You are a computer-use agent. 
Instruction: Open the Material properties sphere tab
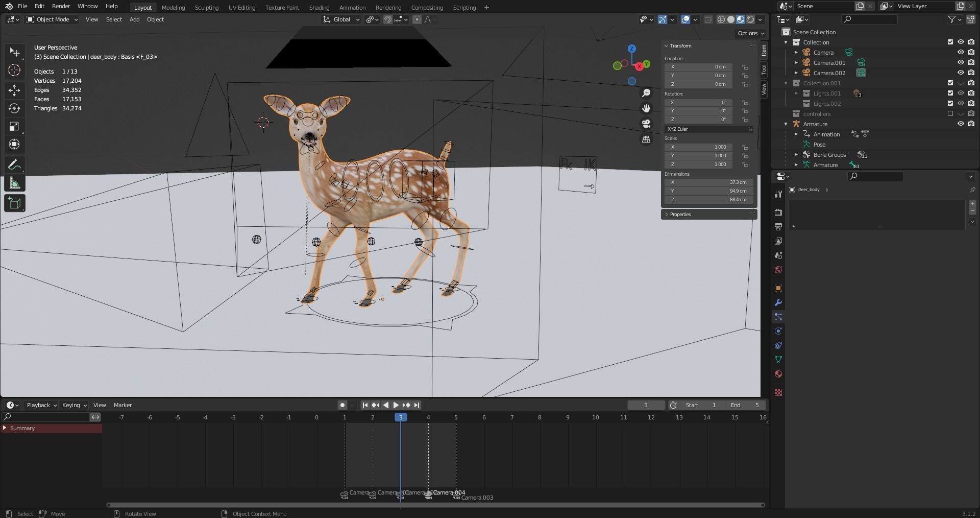pyautogui.click(x=778, y=374)
